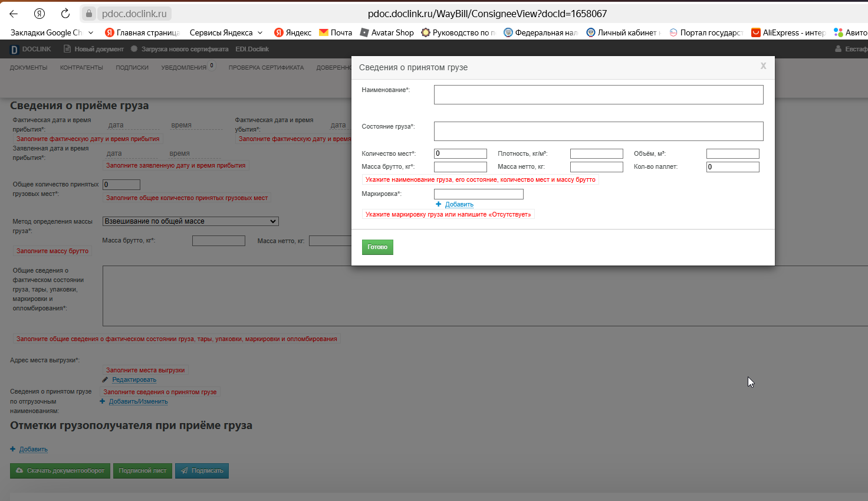Viewport: 868px width, 501px height.
Task: Focus the dialog Масса брутто, кг input
Action: click(461, 167)
